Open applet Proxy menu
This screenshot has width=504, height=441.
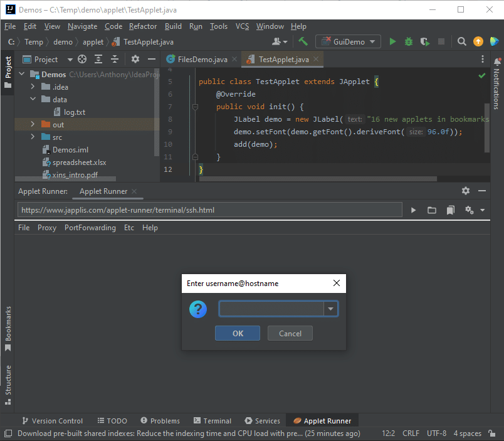tap(47, 228)
